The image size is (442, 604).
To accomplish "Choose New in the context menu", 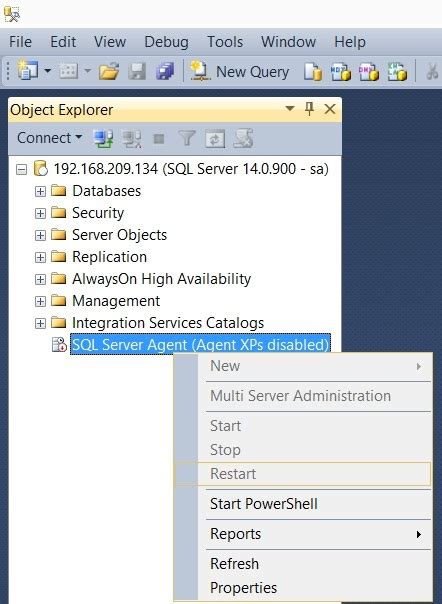I will 303,366.
